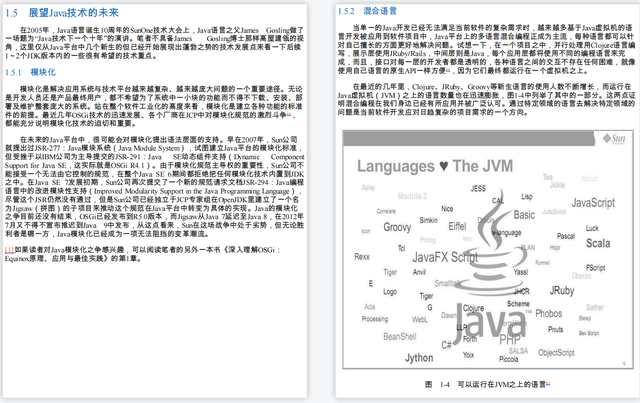Click the word "Nice" in the word cloud
Viewport: 640px width, 403px height.
click(x=447, y=209)
